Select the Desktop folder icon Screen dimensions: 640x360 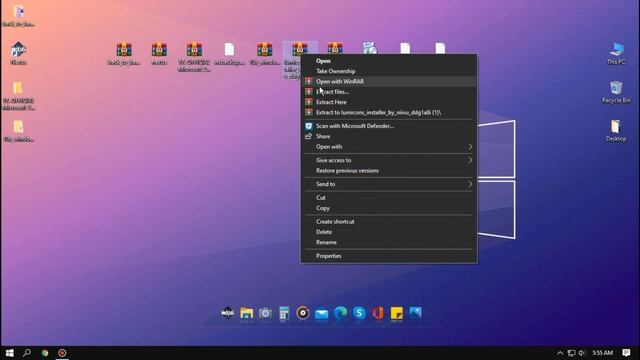[x=616, y=131]
